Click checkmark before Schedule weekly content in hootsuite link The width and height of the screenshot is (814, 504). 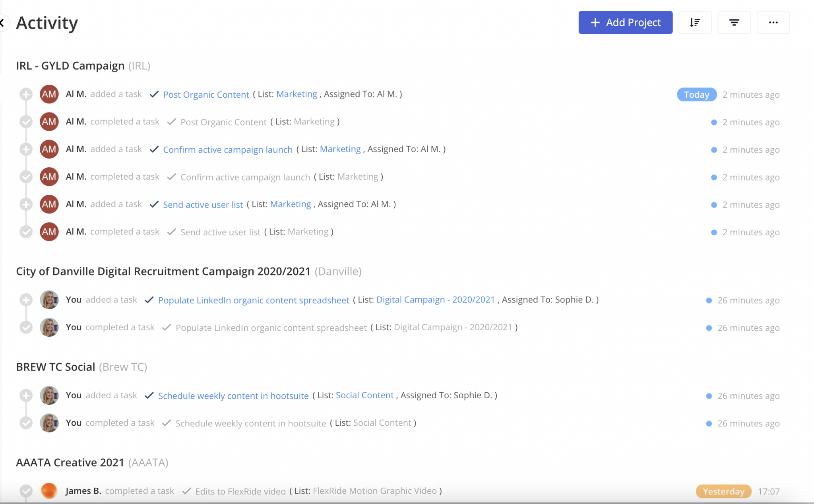pyautogui.click(x=149, y=395)
